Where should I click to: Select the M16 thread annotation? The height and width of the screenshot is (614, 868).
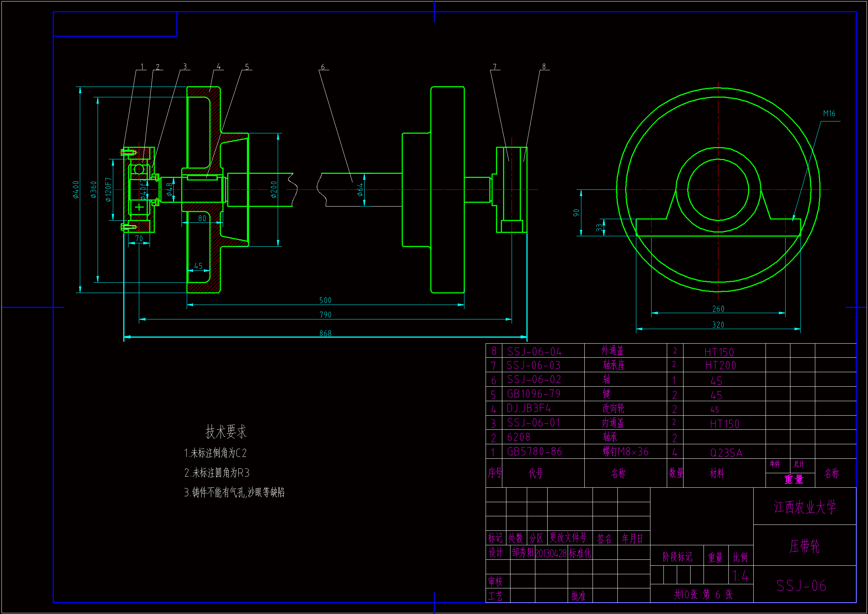[x=829, y=114]
